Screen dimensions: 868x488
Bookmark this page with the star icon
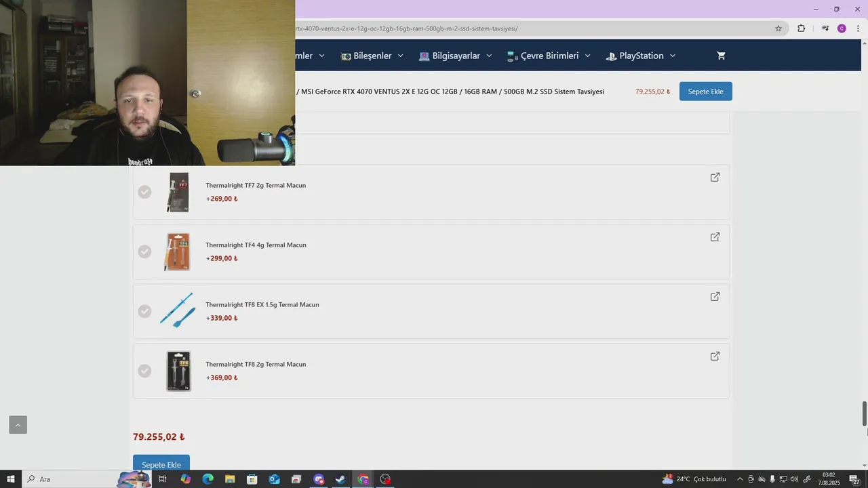tap(778, 28)
